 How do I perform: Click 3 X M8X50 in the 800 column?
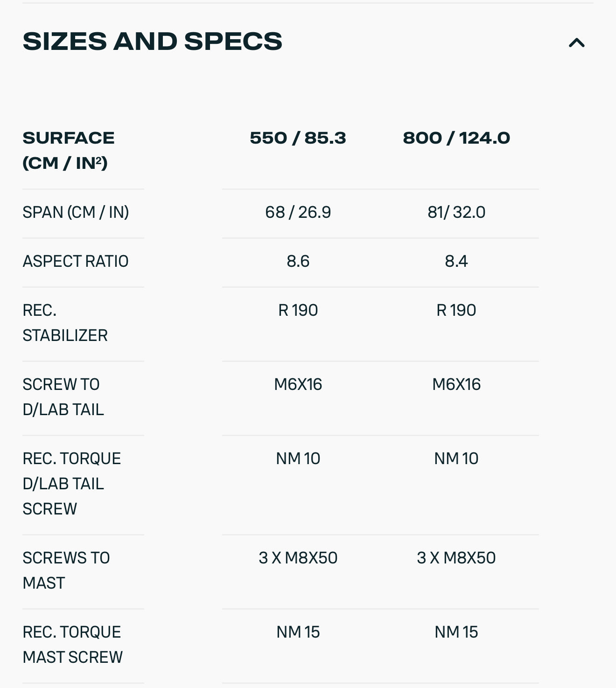[x=456, y=558]
